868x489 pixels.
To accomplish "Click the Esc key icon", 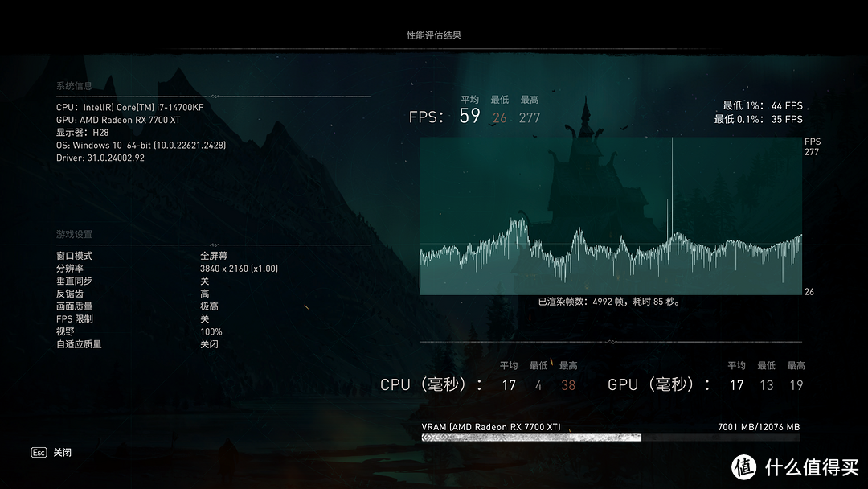I will 39,453.
